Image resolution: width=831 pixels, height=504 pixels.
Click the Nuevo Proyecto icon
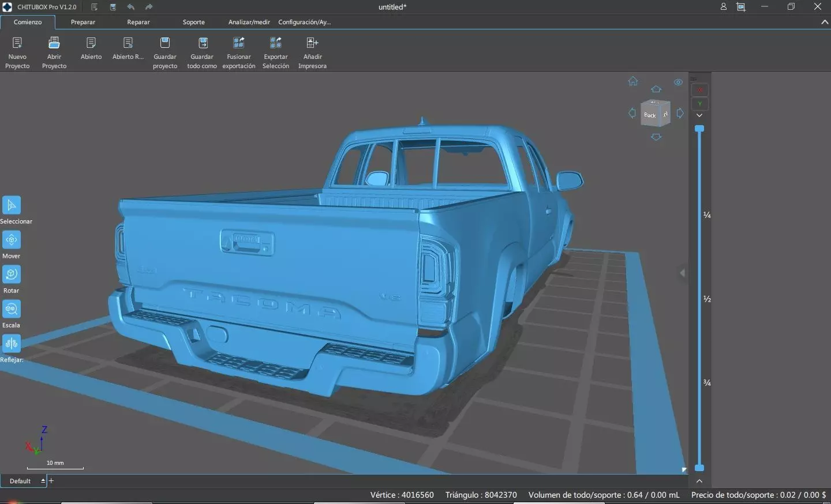(x=17, y=43)
